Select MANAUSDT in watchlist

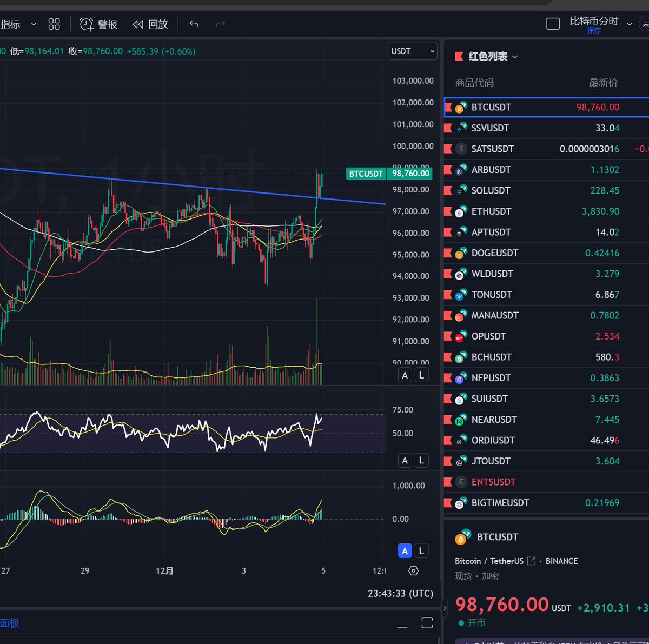(x=546, y=315)
